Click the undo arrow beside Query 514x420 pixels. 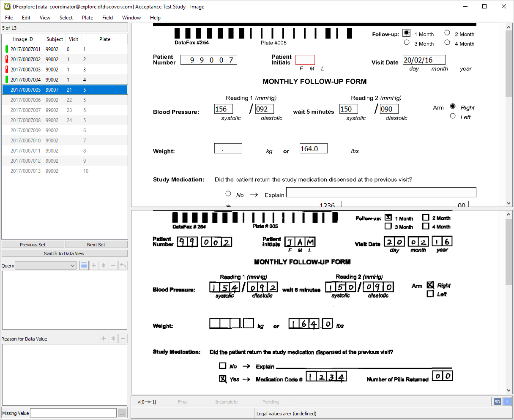[x=123, y=266]
